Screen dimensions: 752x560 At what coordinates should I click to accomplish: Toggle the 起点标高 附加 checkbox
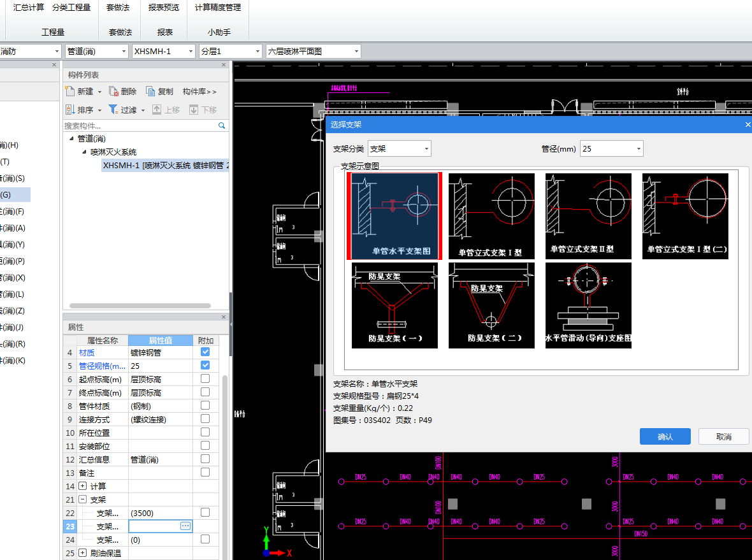click(205, 379)
